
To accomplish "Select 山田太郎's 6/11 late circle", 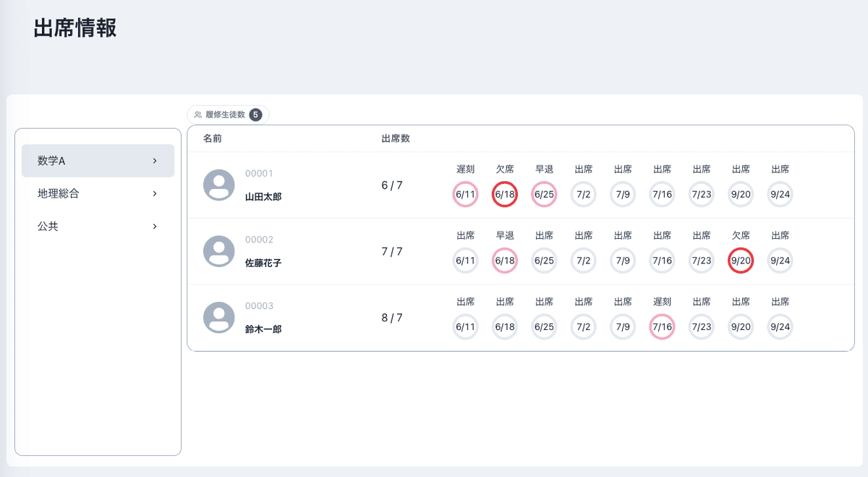I will pyautogui.click(x=466, y=194).
